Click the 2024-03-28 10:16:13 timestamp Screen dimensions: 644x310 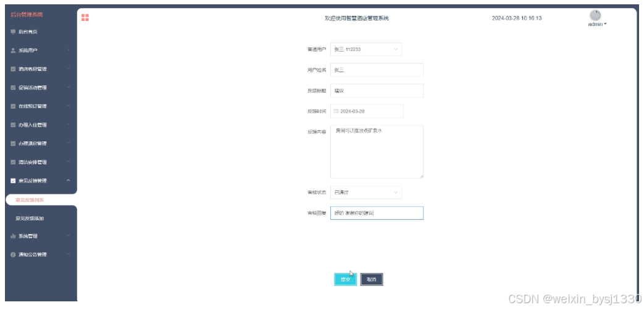[517, 18]
